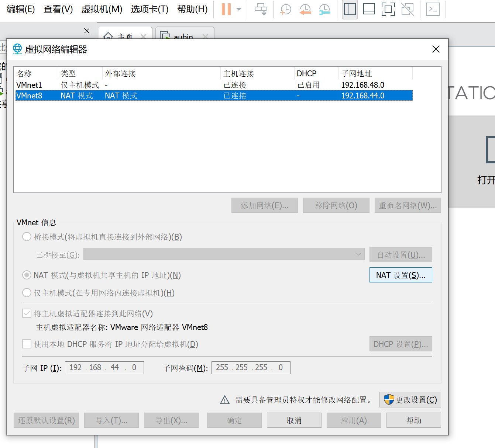Screen dimensions: 495x448
Task: Click the 192.168.48.0 subnet address cell
Action: (362, 85)
